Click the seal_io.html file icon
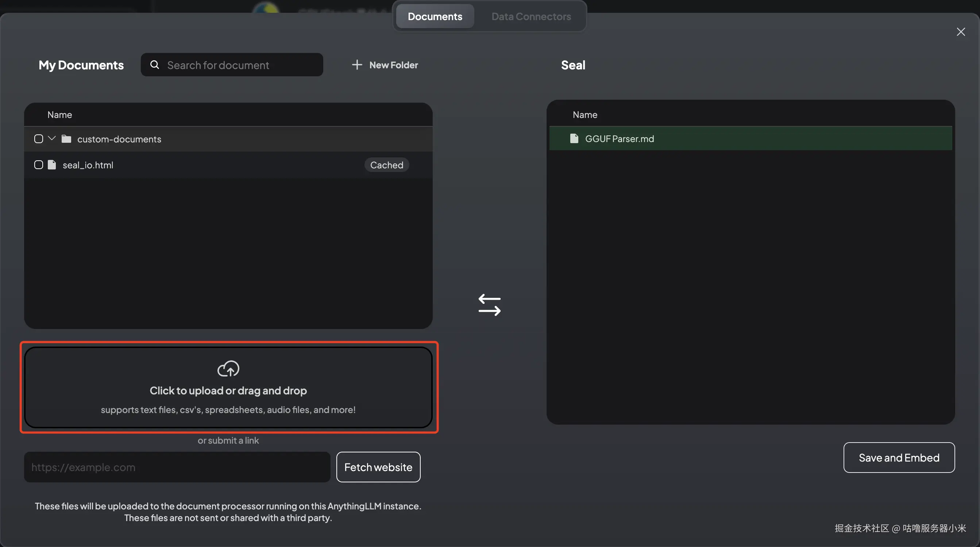The image size is (980, 547). pyautogui.click(x=52, y=165)
